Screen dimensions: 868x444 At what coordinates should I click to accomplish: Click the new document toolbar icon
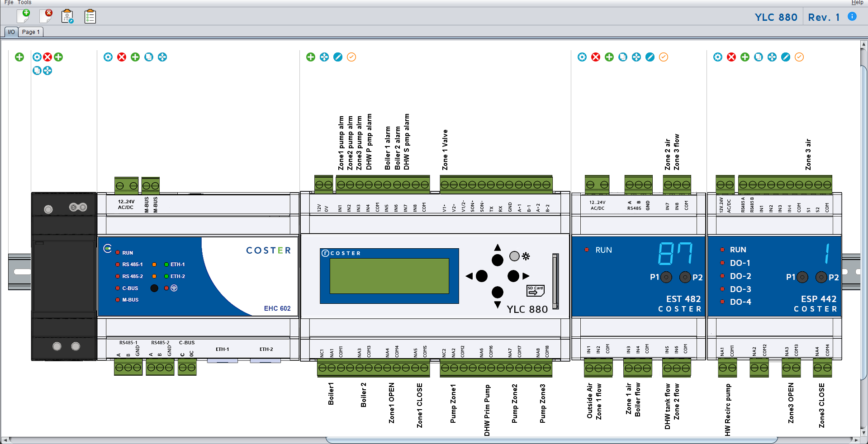pyautogui.click(x=23, y=16)
